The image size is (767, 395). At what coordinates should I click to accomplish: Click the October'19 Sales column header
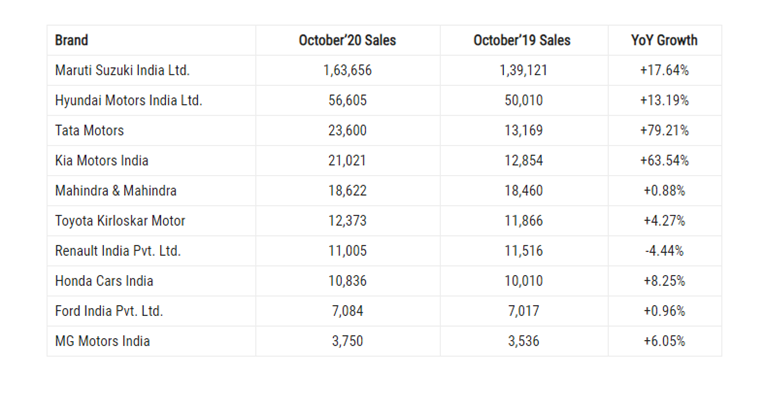(x=522, y=40)
